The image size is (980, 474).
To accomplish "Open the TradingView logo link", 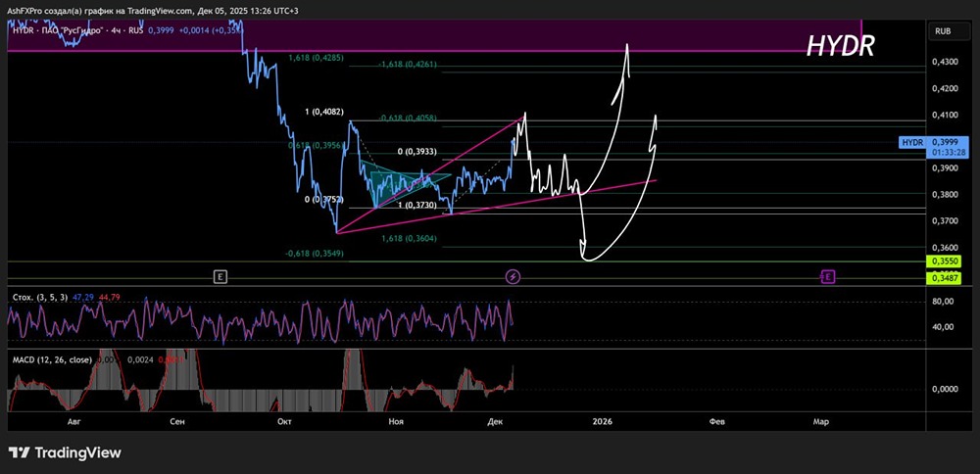I will pos(65,452).
